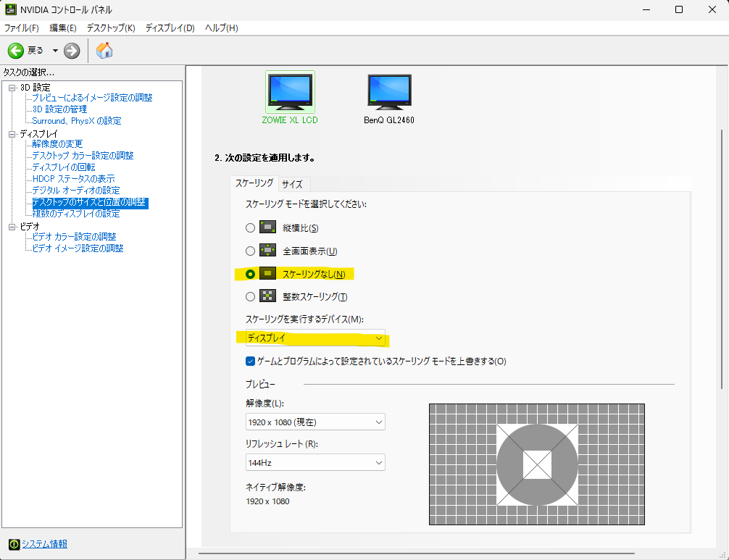This screenshot has width=729, height=560.
Task: Collapse the 3D 設定 tree node
Action: coord(12,88)
